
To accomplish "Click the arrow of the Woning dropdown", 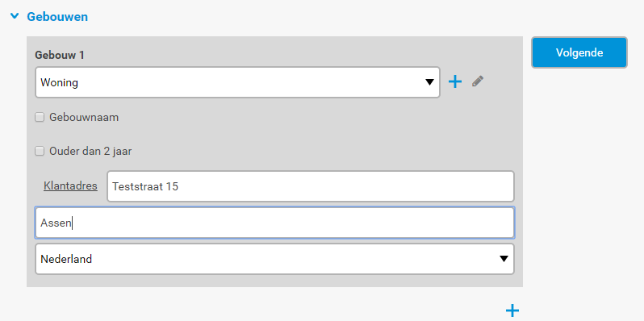I will (429, 82).
